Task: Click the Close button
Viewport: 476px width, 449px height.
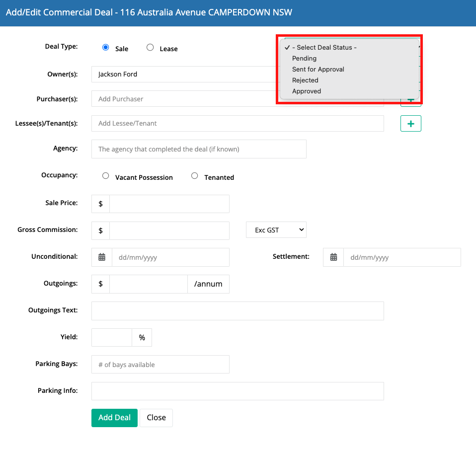Action: (157, 418)
